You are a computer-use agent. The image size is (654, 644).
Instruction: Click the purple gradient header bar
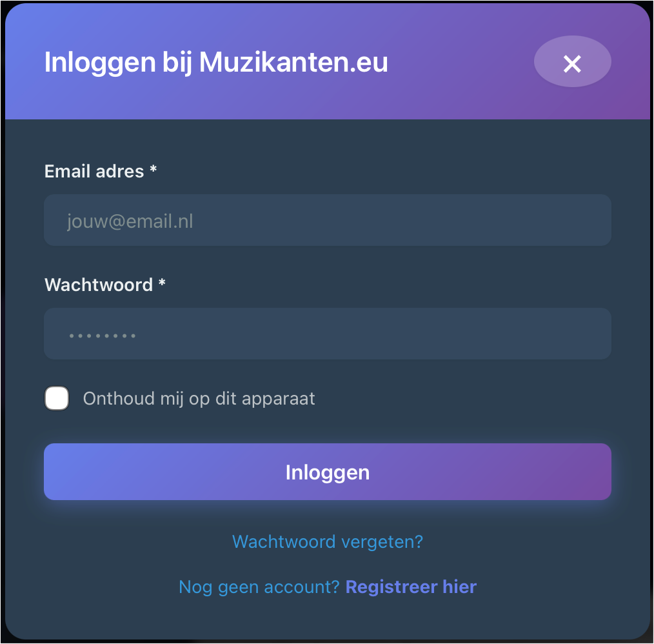click(451, 97)
